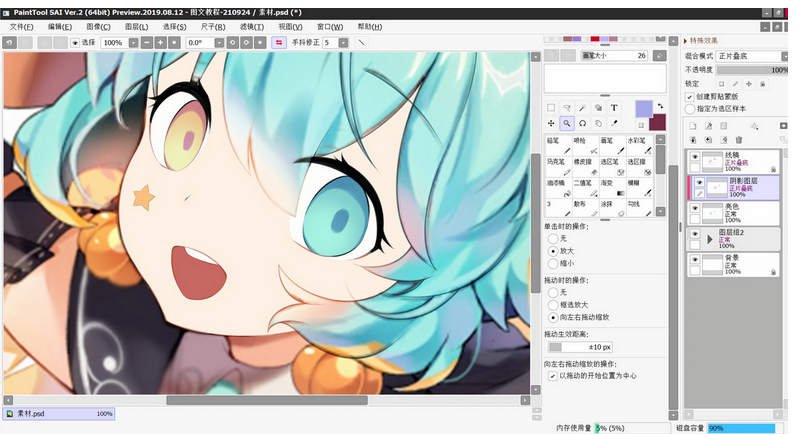This screenshot has height=434, width=801.
Task: Uncheck 创建剪贴蒙版 checkbox
Action: pos(690,97)
